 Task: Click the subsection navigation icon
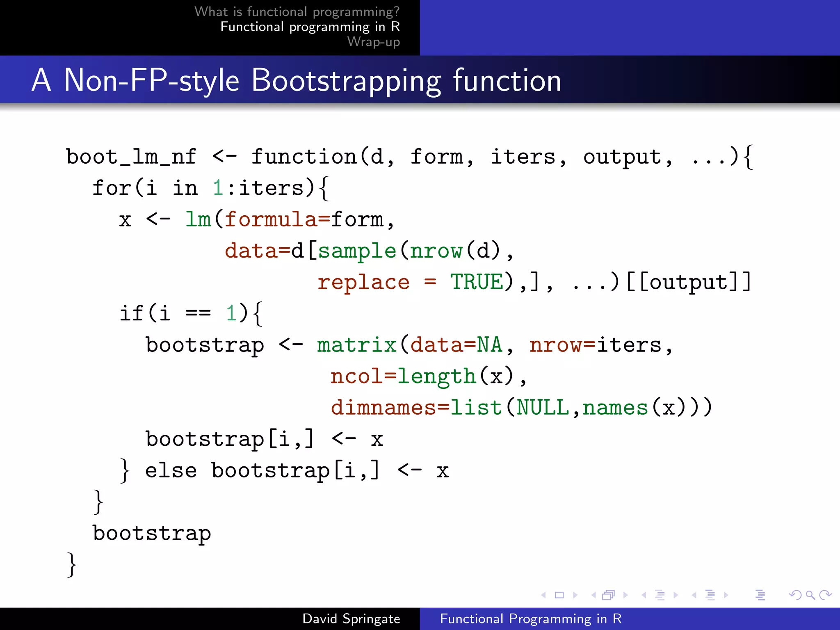point(660,595)
